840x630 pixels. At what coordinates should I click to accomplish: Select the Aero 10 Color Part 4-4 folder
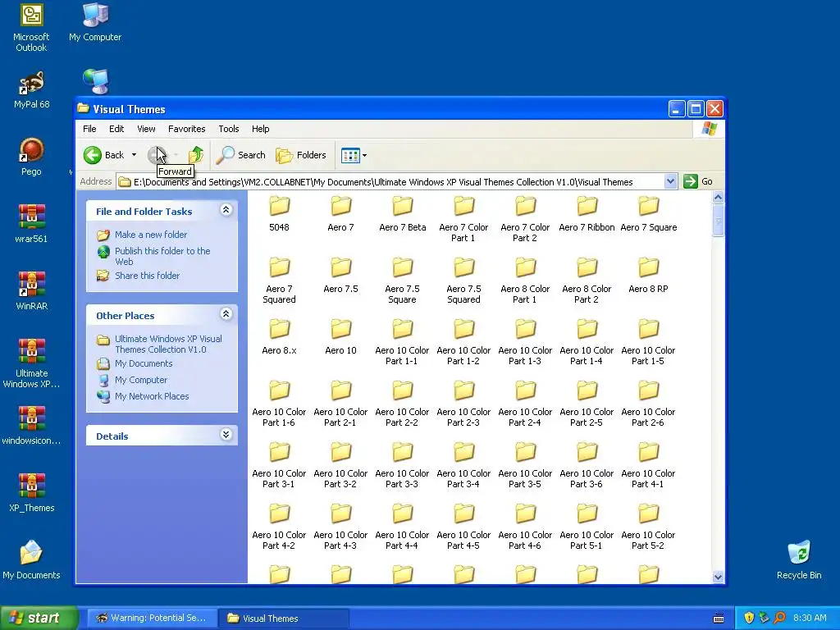click(x=402, y=527)
